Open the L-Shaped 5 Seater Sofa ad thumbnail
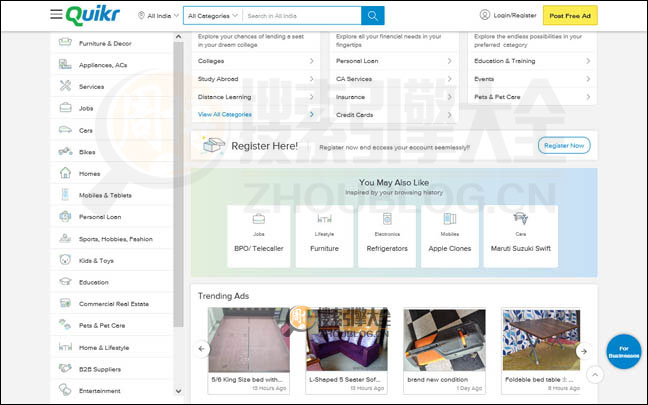This screenshot has width=648, height=405. click(x=347, y=340)
